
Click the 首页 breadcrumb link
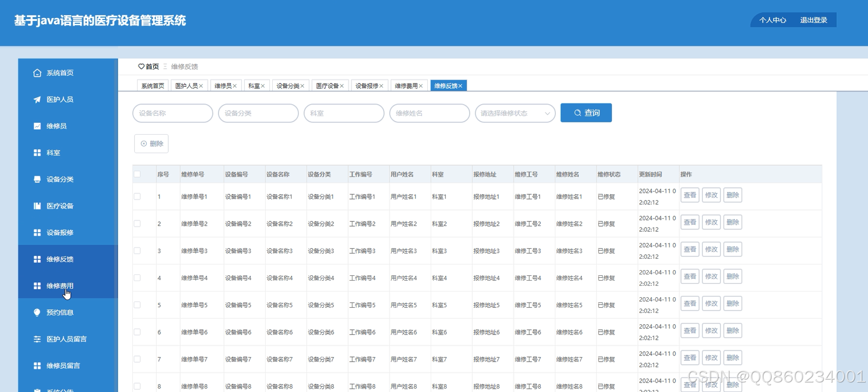pos(152,66)
